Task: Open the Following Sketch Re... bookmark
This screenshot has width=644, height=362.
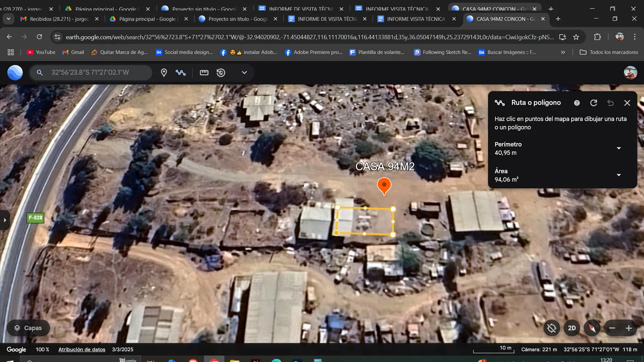Action: coord(443,52)
